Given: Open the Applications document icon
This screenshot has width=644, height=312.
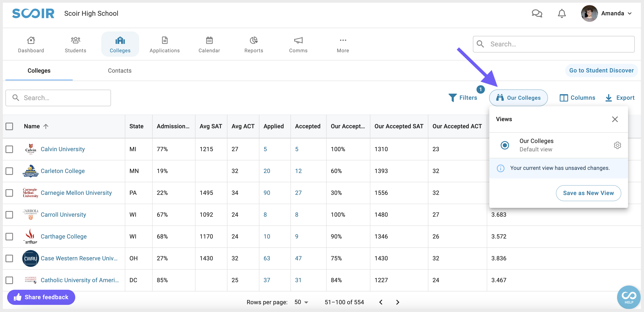Looking at the screenshot, I should tap(165, 40).
